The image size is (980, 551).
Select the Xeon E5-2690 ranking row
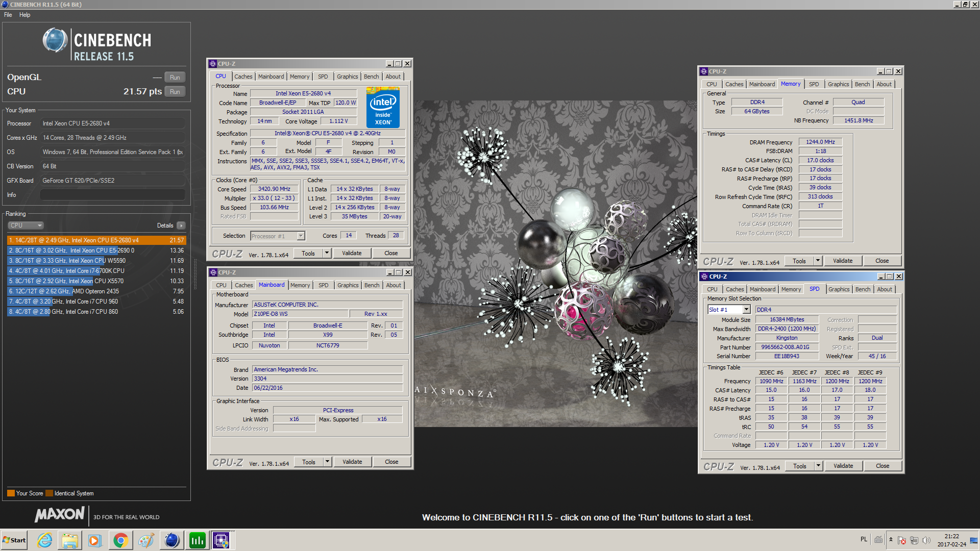click(96, 251)
